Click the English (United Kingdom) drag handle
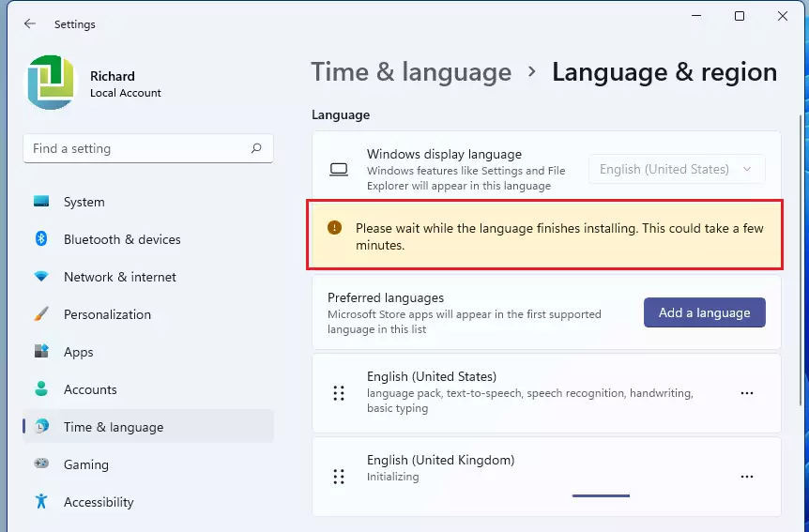809x532 pixels. point(339,477)
